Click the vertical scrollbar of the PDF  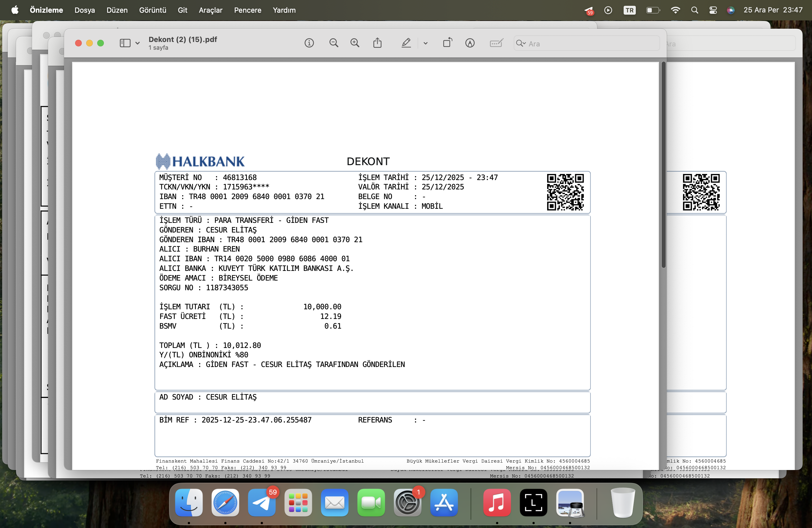tap(663, 165)
